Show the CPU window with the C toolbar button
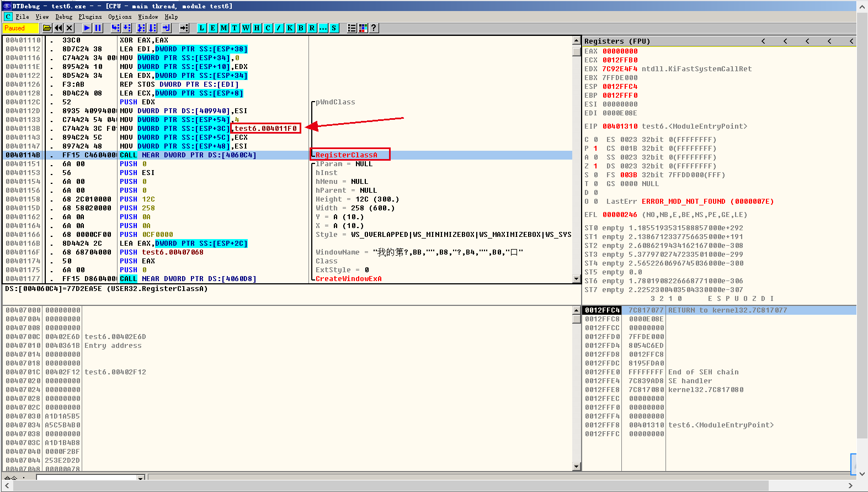 pos(268,28)
